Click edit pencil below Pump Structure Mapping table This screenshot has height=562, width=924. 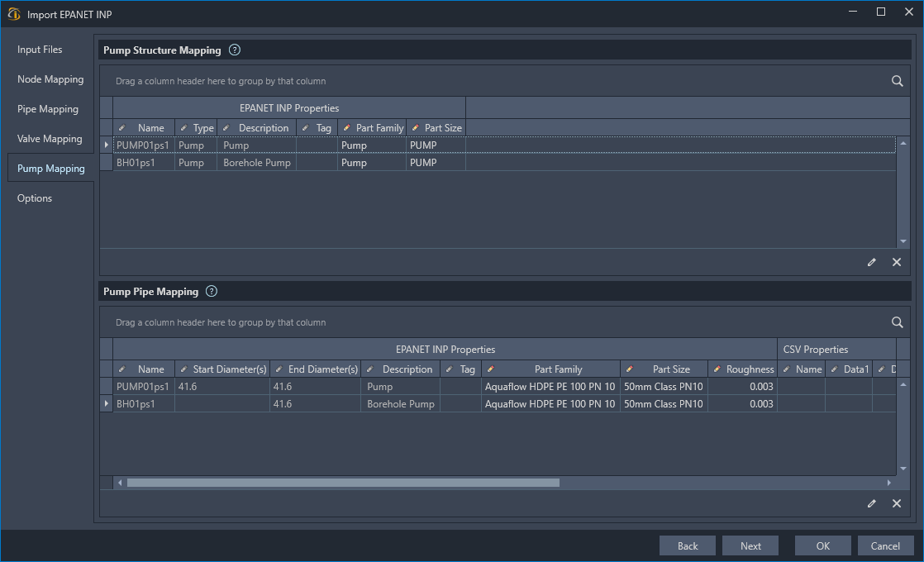[x=872, y=262]
